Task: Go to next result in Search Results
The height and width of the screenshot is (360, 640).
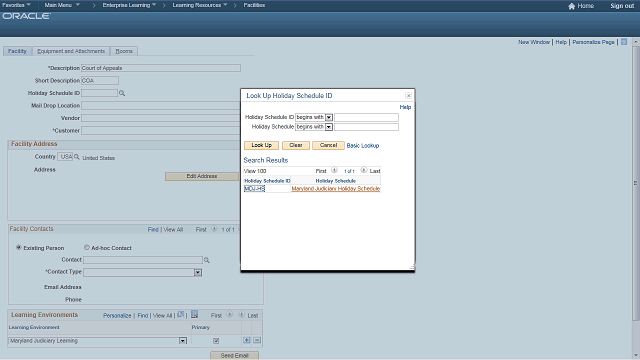Action: pyautogui.click(x=363, y=170)
